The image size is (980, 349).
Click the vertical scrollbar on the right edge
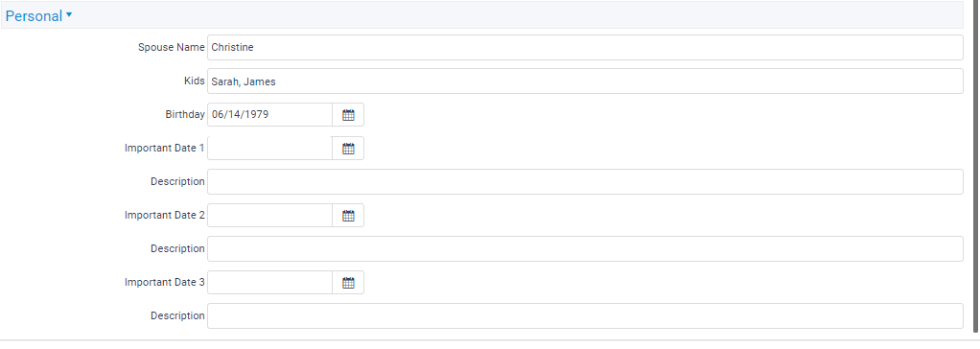975,165
